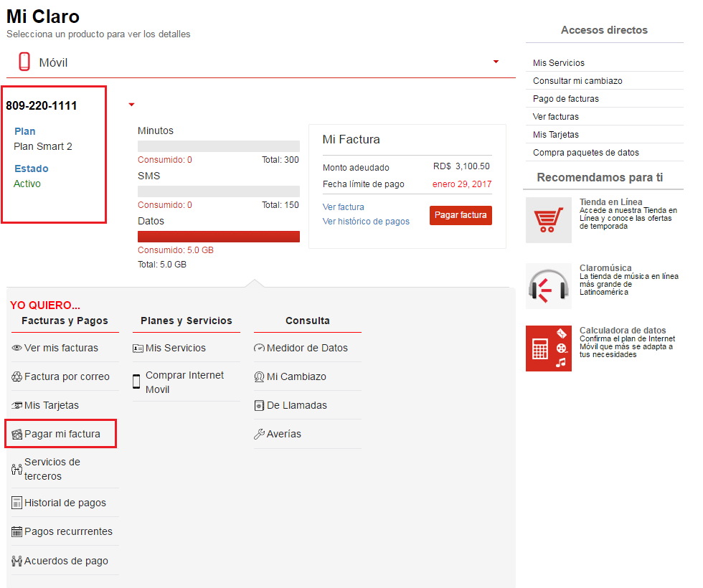Select Compra paquetes de datos shortcut
The width and height of the screenshot is (703, 588).
[585, 152]
